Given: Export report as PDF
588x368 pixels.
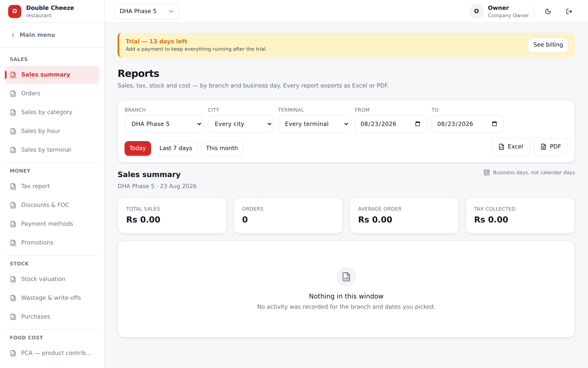Looking at the screenshot, I should pos(550,147).
